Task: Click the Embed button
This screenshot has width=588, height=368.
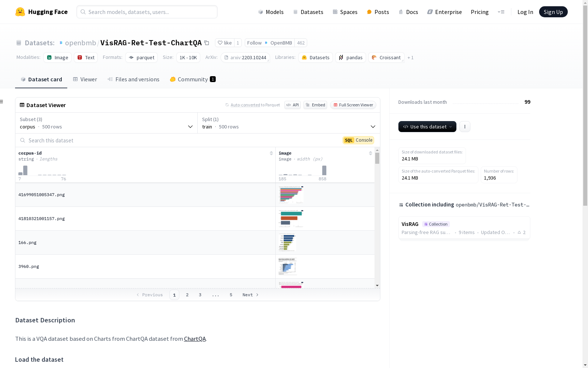Action: (315, 105)
